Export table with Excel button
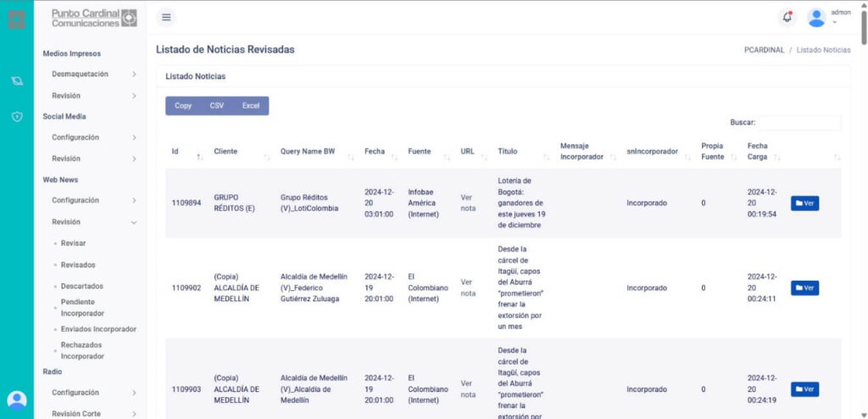Viewport: 868px width, 419px height. pos(251,106)
